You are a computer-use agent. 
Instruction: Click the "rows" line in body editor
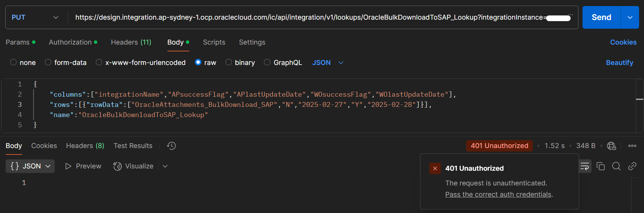(241, 105)
